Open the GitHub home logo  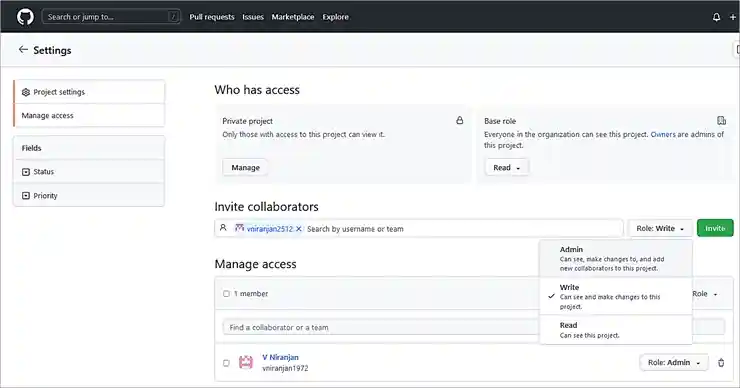25,17
